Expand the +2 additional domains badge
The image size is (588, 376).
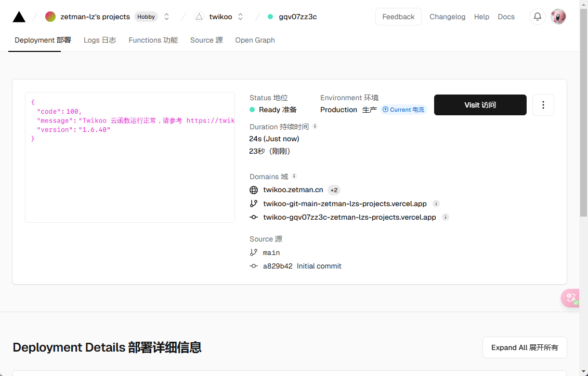[334, 190]
